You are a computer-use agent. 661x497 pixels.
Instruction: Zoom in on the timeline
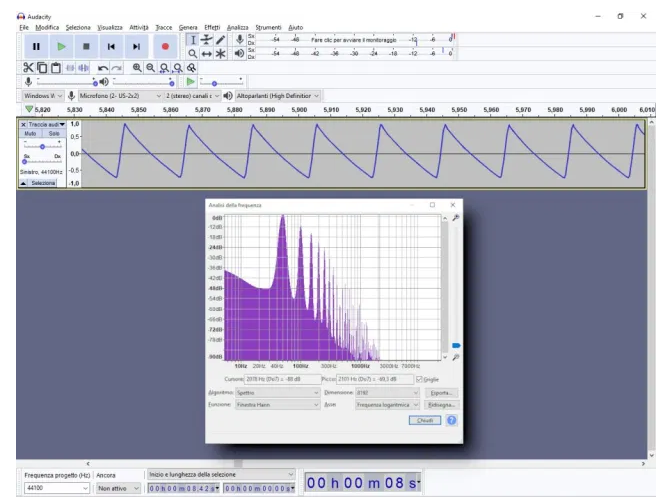click(137, 67)
